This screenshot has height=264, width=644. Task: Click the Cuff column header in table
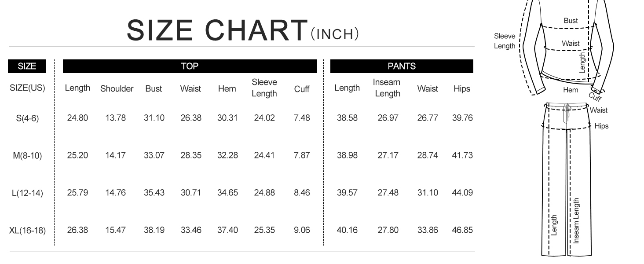click(x=302, y=89)
